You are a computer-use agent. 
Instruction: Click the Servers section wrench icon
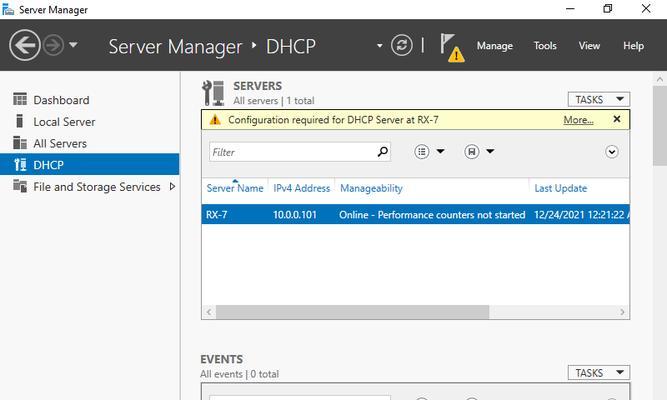[x=213, y=93]
